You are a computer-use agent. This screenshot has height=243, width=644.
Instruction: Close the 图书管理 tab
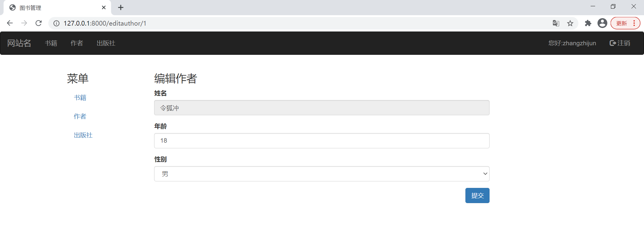(x=104, y=8)
